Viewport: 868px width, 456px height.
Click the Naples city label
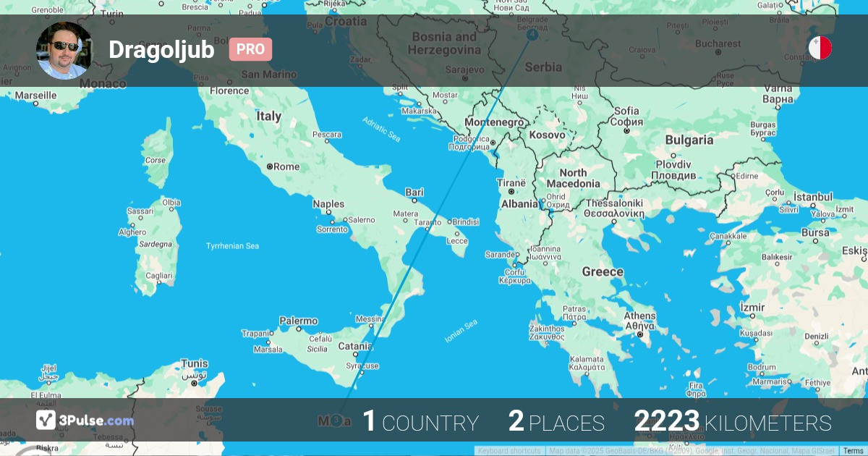pyautogui.click(x=328, y=204)
